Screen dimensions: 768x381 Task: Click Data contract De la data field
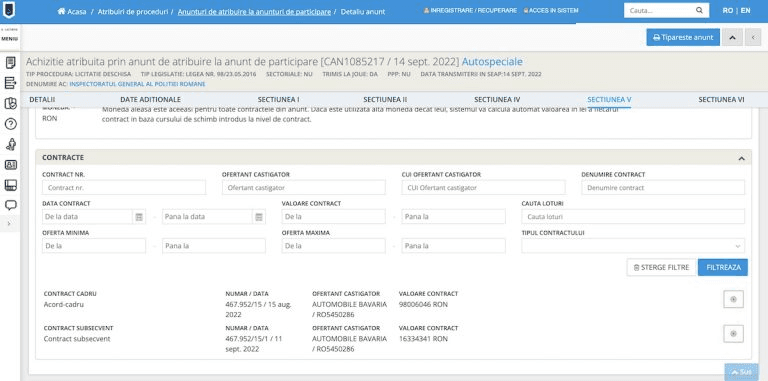[x=87, y=216]
